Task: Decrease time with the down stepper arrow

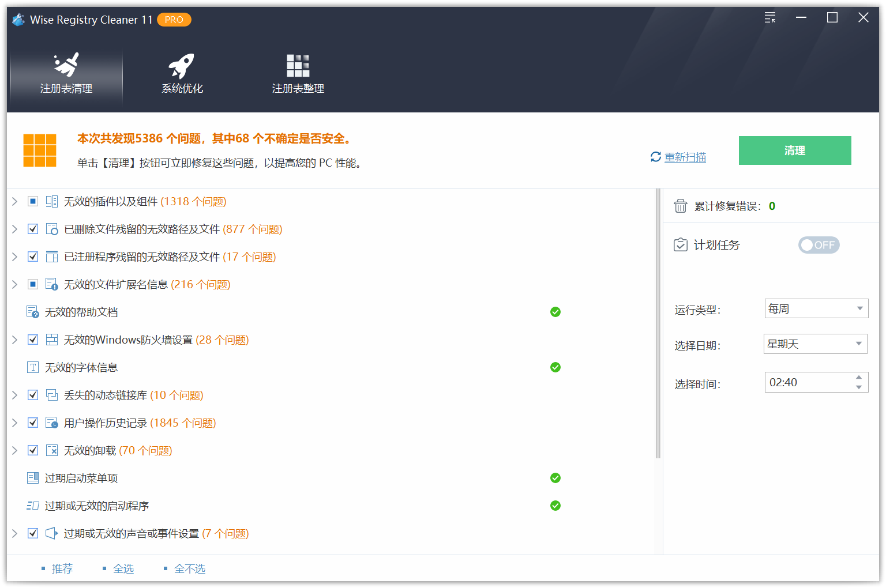Action: click(x=859, y=387)
